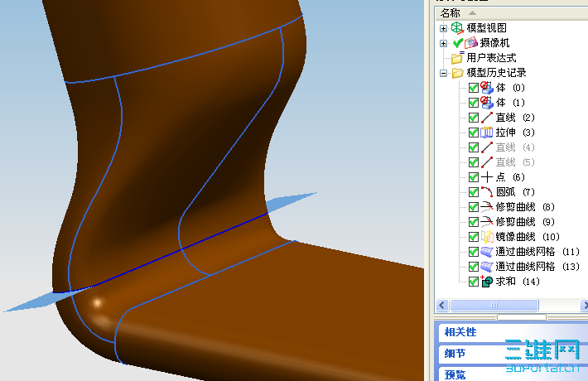Uncheck the 直线 (2) feature checkbox
Image resolution: width=588 pixels, height=381 pixels.
pos(474,118)
